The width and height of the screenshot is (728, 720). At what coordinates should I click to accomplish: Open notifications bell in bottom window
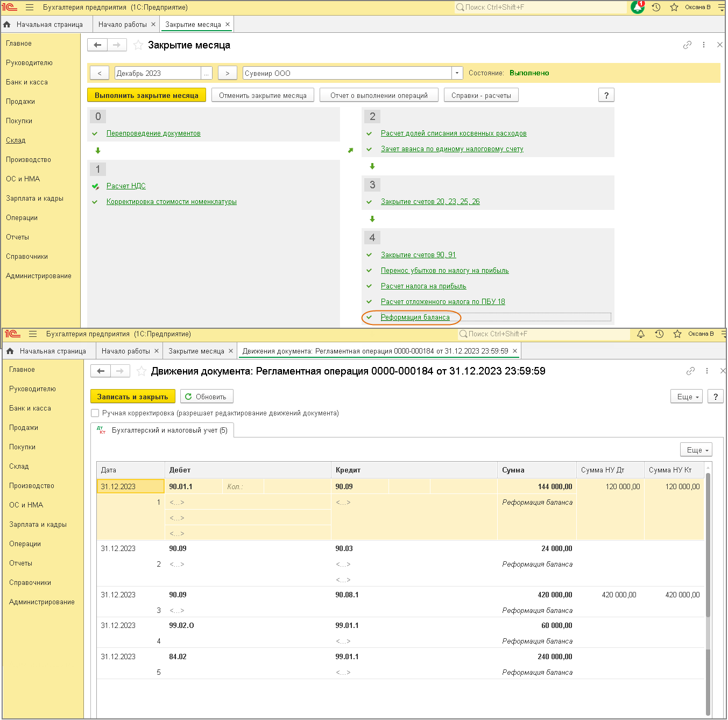(x=641, y=334)
